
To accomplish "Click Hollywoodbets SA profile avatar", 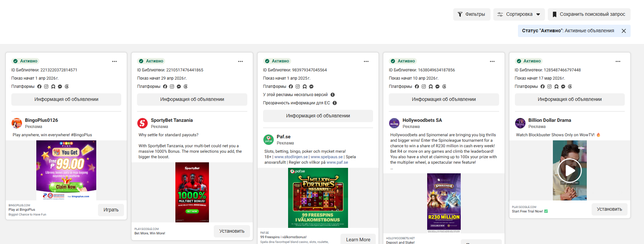I will (394, 123).
